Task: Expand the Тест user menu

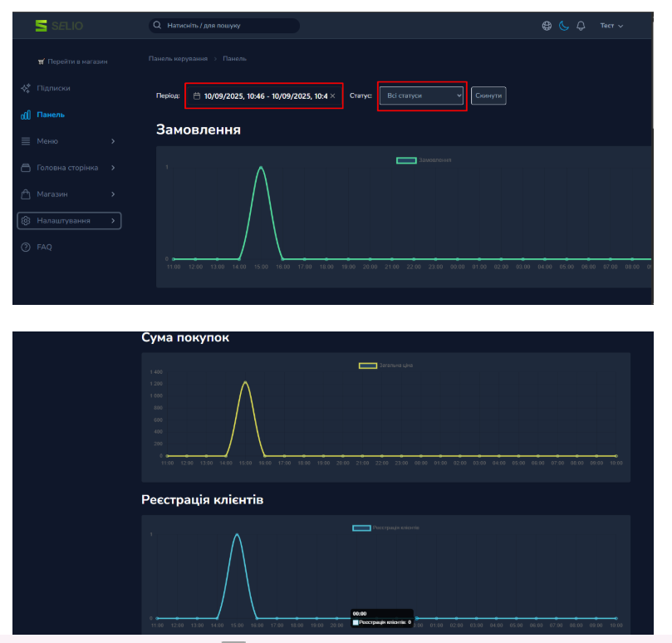Action: click(x=611, y=26)
